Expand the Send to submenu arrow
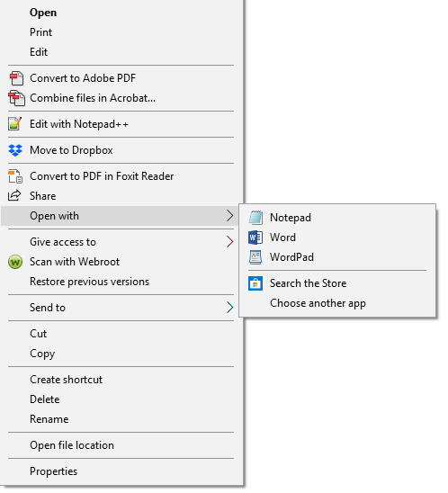The width and height of the screenshot is (448, 493). [230, 307]
